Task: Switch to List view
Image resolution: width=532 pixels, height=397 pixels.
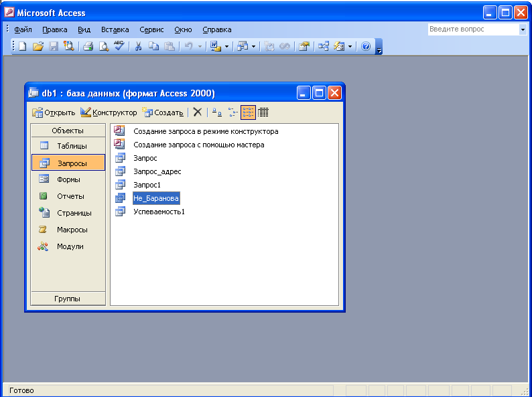Action: (248, 112)
